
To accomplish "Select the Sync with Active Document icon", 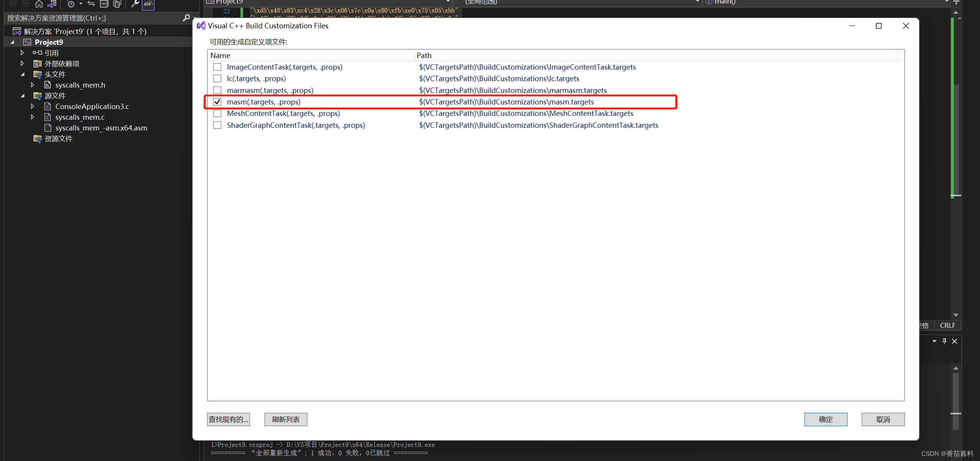I will (91, 4).
